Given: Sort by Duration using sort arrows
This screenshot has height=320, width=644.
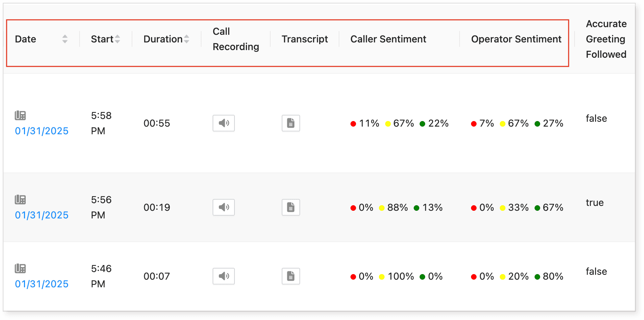Looking at the screenshot, I should (187, 39).
